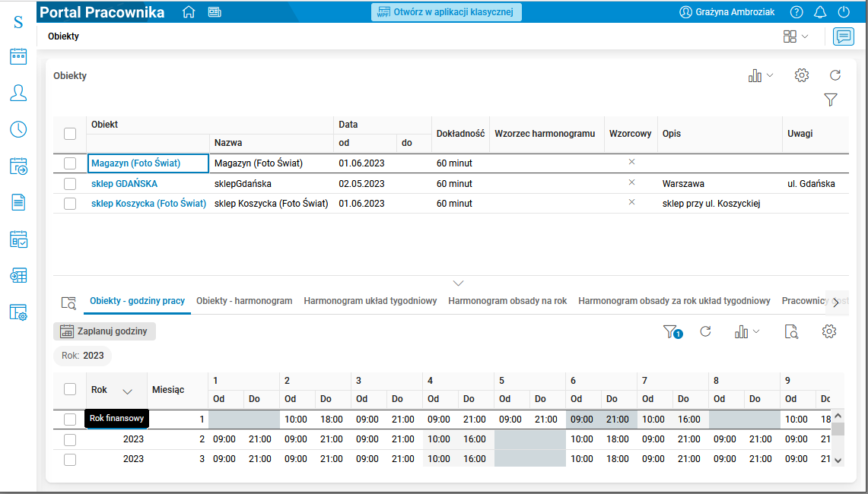The height and width of the screenshot is (494, 868).
Task: Show more tabs with right arrow
Action: (x=836, y=302)
